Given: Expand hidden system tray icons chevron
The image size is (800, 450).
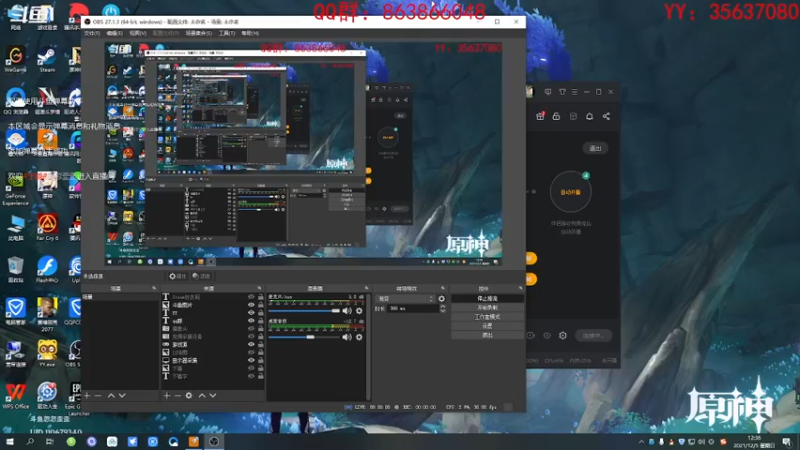Looking at the screenshot, I should [x=641, y=442].
